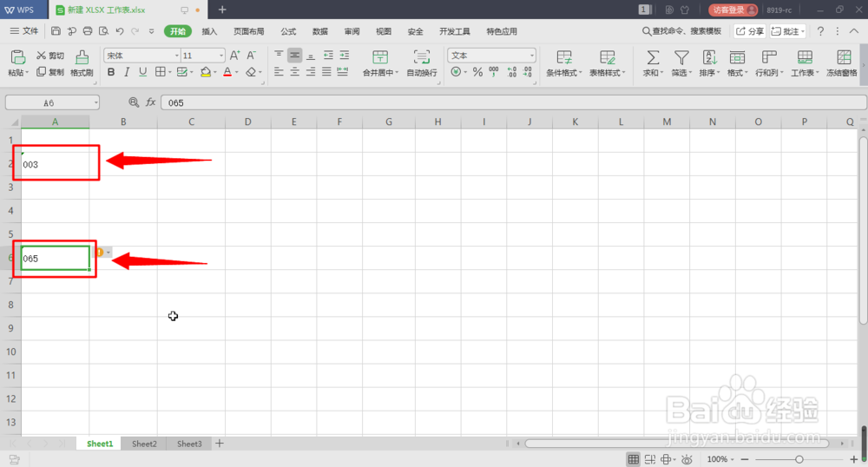The height and width of the screenshot is (467, 868).
Task: Toggle Bold formatting
Action: [x=111, y=72]
